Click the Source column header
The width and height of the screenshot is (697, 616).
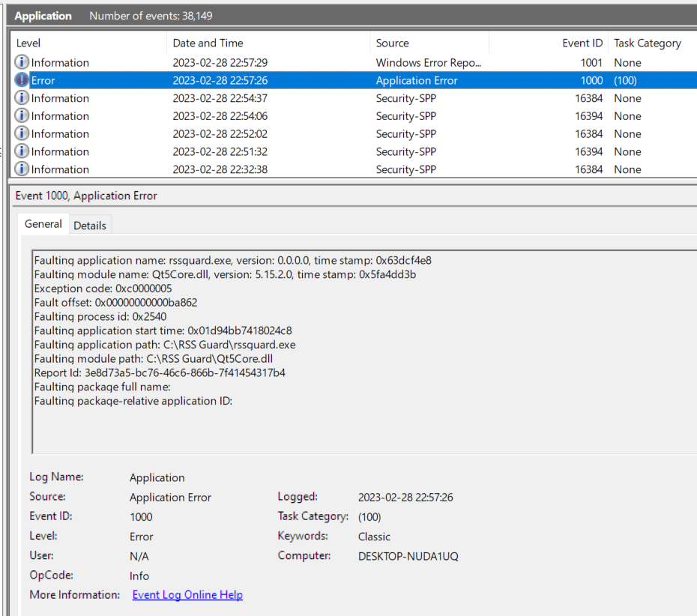393,43
